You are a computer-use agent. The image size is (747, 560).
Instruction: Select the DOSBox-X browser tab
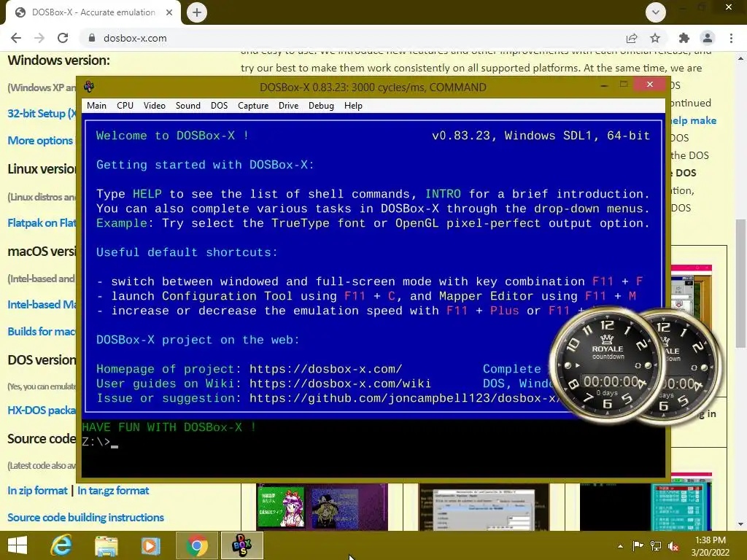click(93, 12)
